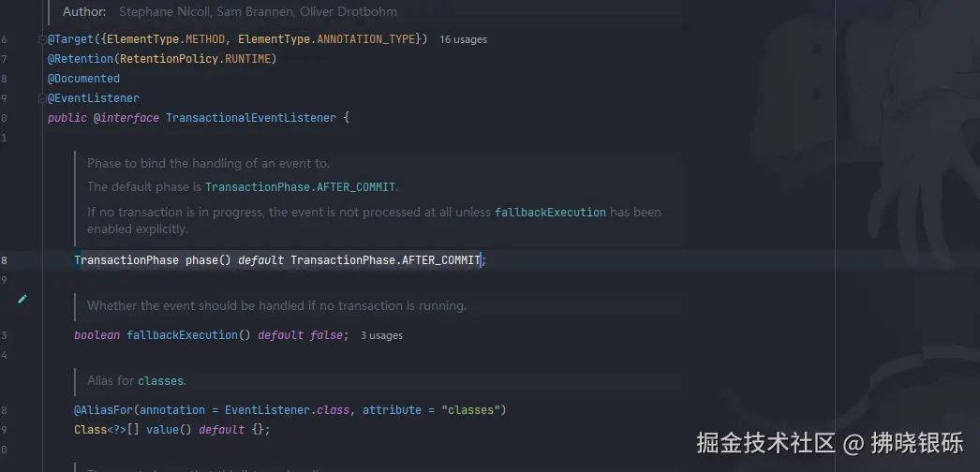Click the attribute parameter name in @AliasFor
The height and width of the screenshot is (472, 980).
[392, 410]
